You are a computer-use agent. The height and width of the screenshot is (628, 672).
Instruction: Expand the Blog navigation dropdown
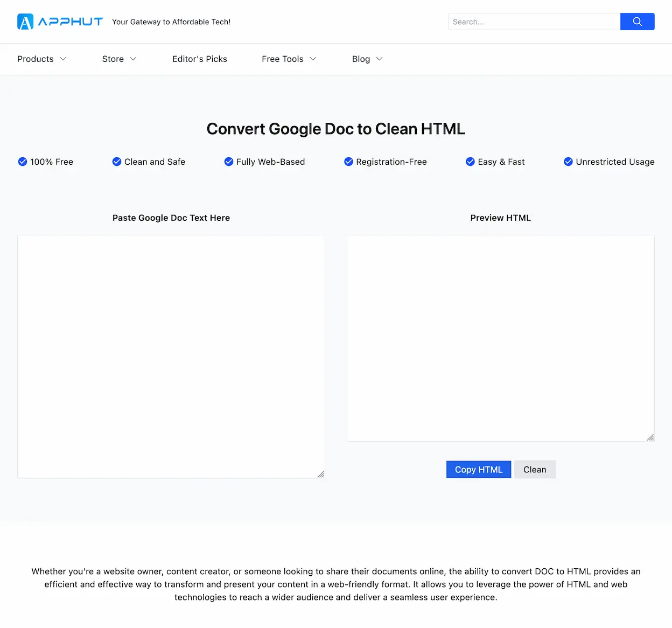coord(367,59)
